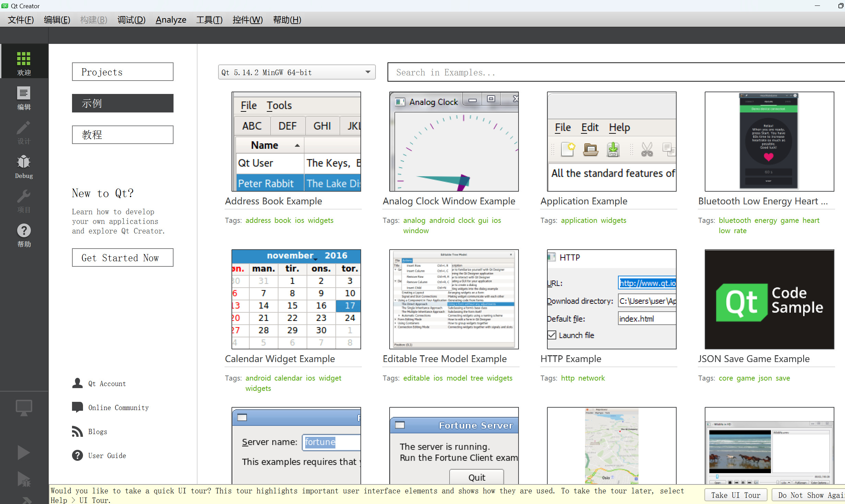
Task: Open the Welcome mode grid icon
Action: tap(24, 62)
